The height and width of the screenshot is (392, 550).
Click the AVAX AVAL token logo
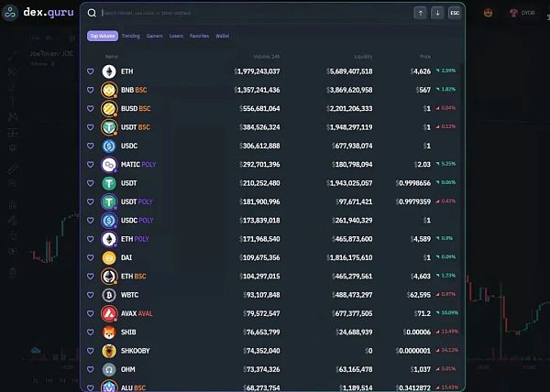click(x=109, y=313)
